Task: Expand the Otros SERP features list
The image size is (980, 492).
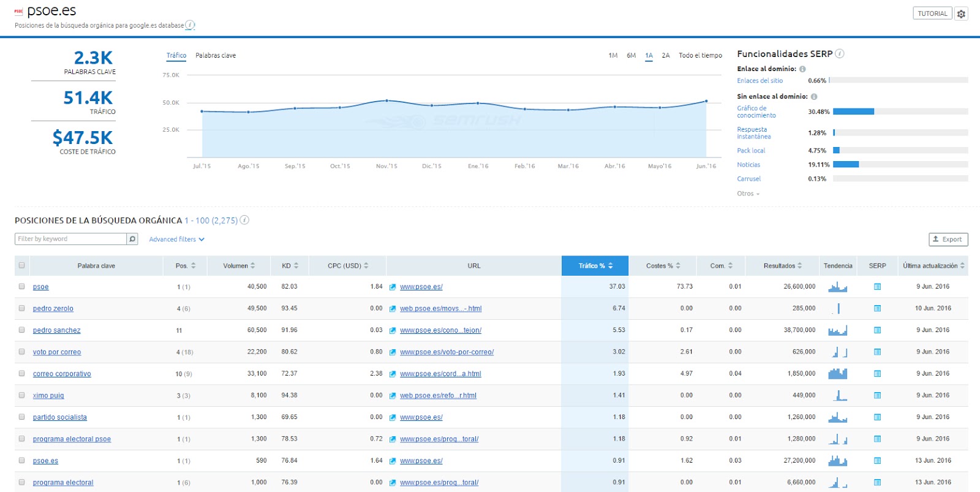Action: click(x=748, y=194)
